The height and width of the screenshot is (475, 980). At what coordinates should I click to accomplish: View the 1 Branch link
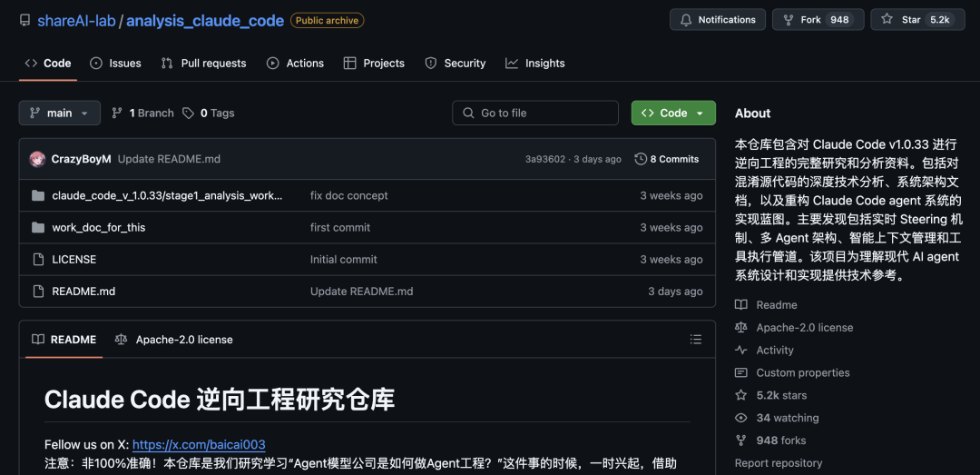(x=142, y=114)
